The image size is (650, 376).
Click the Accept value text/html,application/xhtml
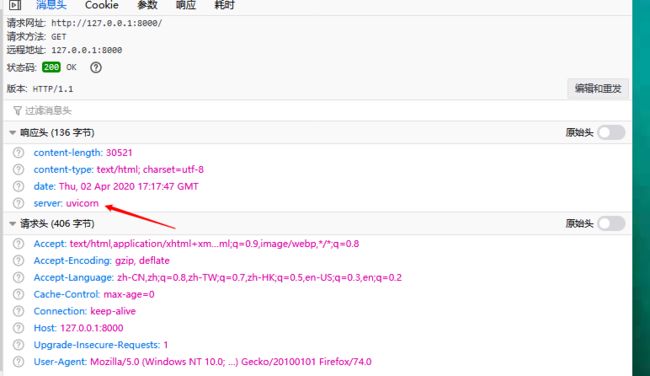pyautogui.click(x=214, y=244)
